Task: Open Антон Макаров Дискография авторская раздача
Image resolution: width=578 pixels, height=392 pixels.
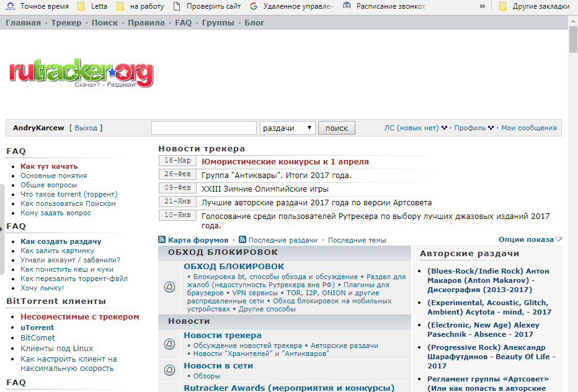Action: pos(488,280)
